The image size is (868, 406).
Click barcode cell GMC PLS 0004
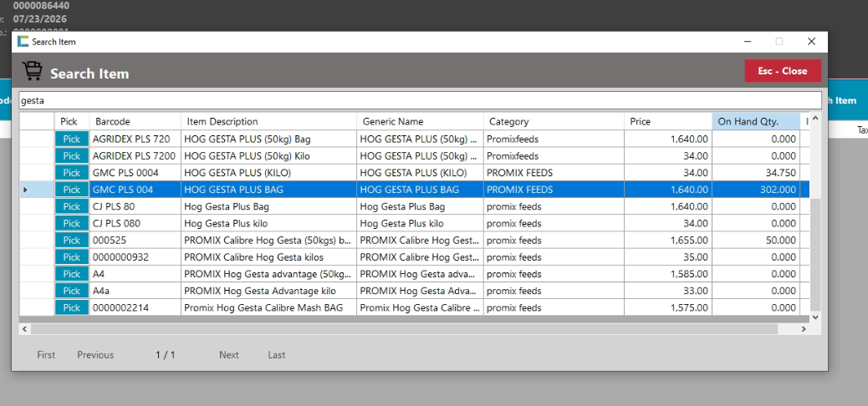[135, 173]
